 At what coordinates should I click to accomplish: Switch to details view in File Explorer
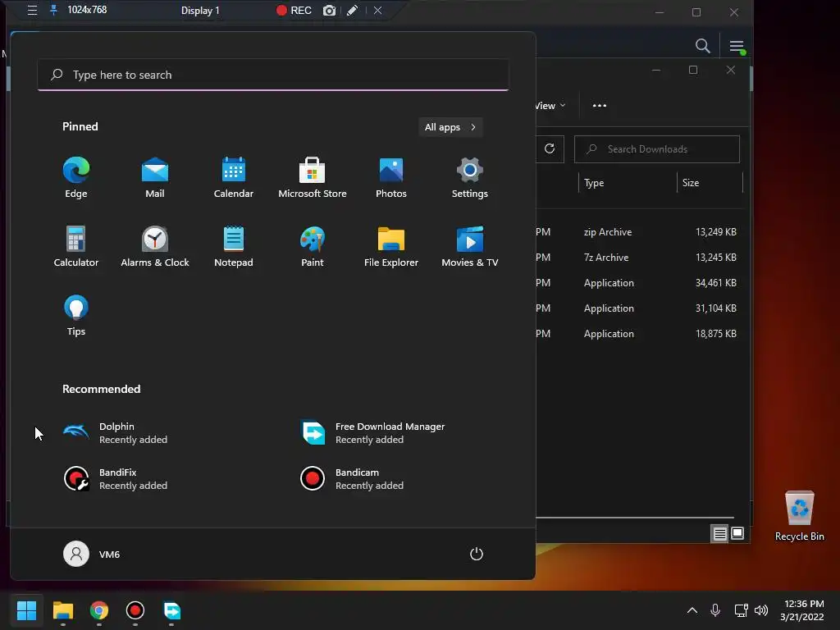pos(719,533)
